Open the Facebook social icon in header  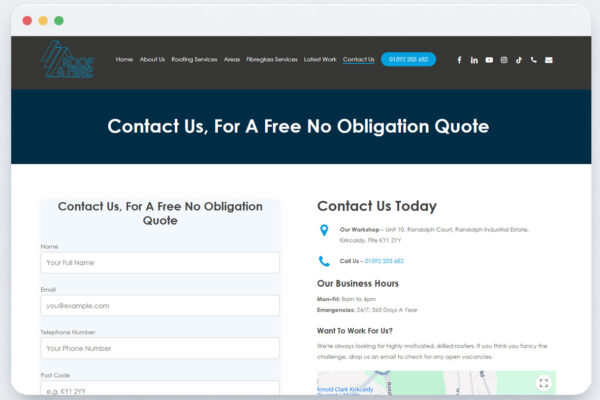459,60
